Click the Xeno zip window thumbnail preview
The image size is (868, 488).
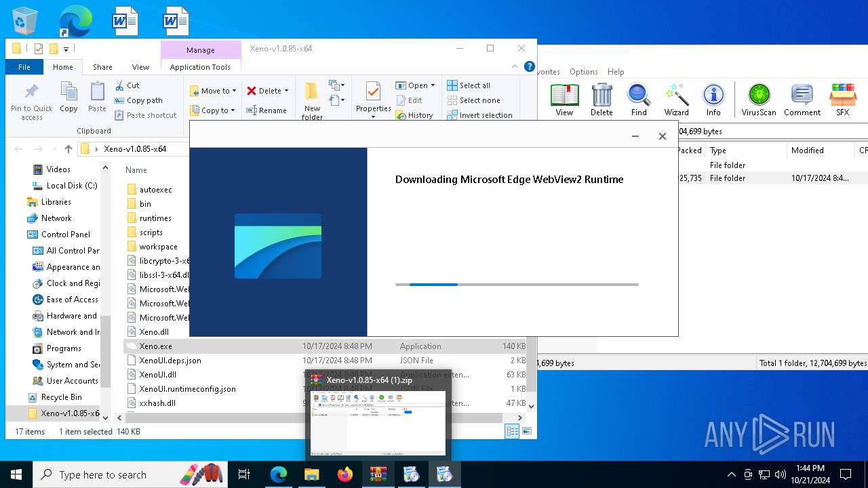click(x=378, y=423)
